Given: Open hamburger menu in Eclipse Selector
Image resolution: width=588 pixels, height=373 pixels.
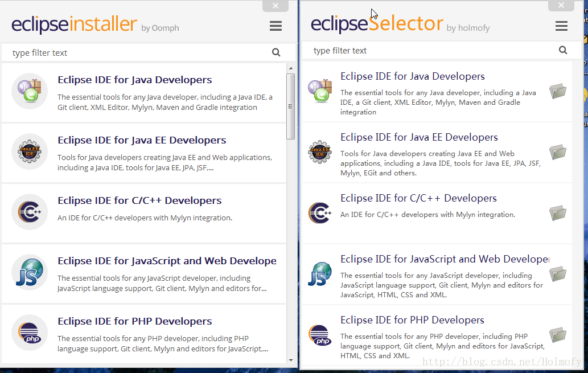Looking at the screenshot, I should click(561, 26).
